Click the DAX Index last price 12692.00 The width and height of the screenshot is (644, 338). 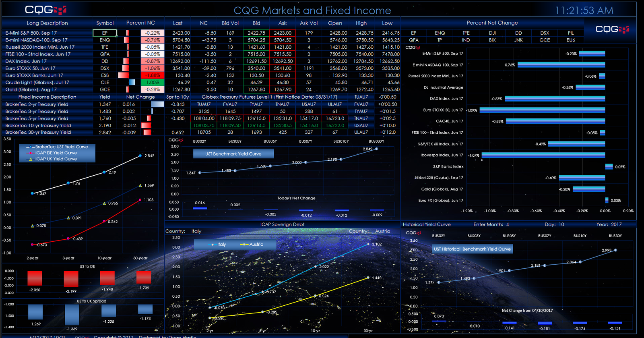tap(180, 61)
